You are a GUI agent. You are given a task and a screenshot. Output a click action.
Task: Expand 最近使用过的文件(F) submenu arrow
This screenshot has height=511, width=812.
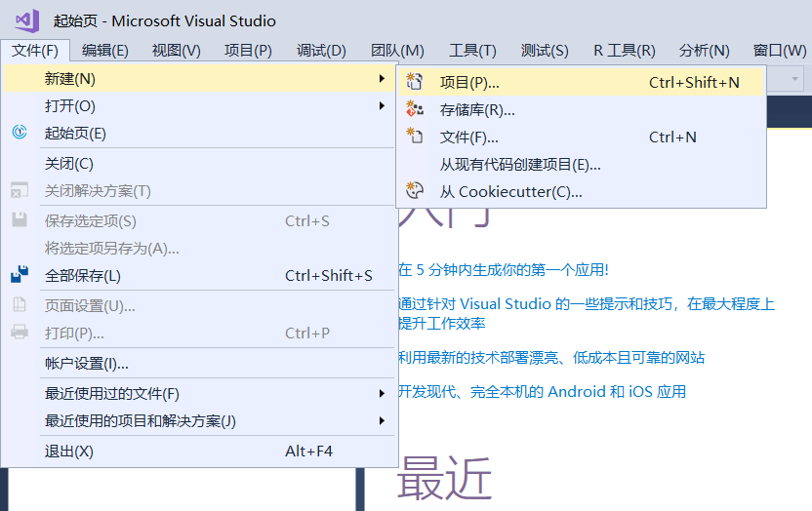tap(382, 394)
